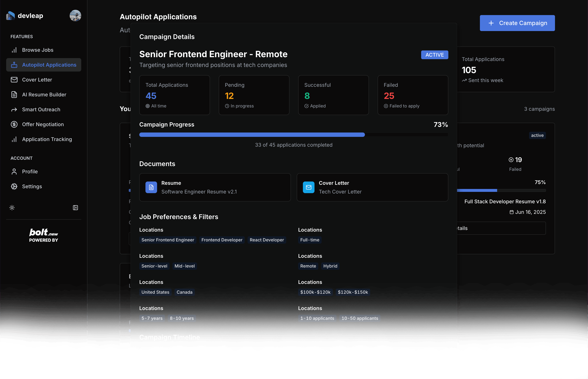Click the Campaign Progress bar
The image size is (588, 379).
[294, 135]
